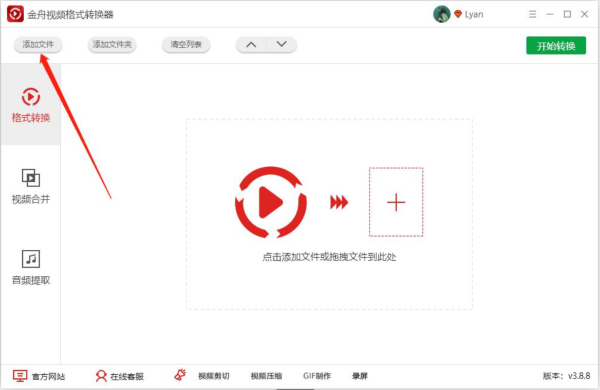Start conversion with green 开始转换 button
The width and height of the screenshot is (600, 390).
point(556,46)
